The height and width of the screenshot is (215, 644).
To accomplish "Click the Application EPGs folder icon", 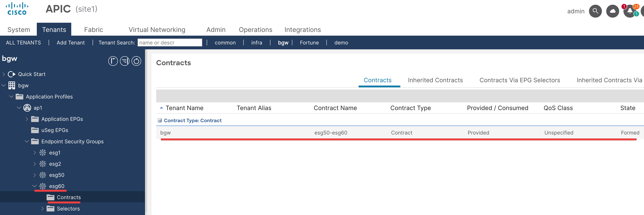I will click(35, 119).
